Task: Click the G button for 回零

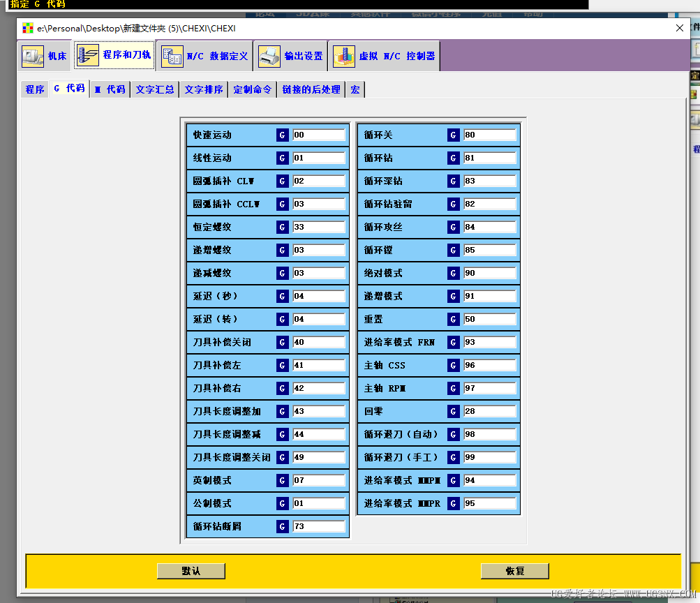Action: tap(453, 411)
